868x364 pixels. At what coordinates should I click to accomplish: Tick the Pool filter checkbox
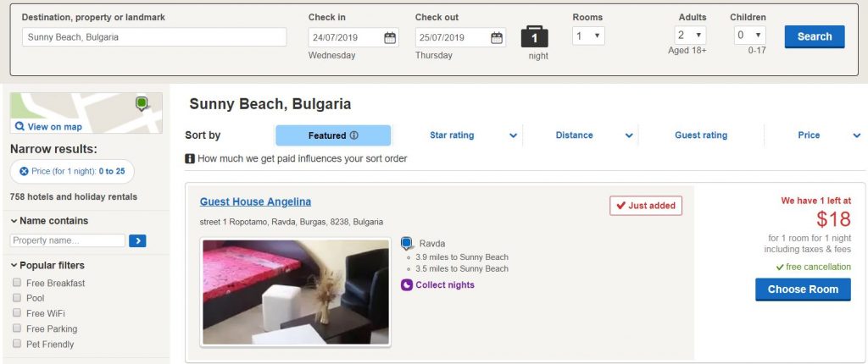tap(18, 299)
